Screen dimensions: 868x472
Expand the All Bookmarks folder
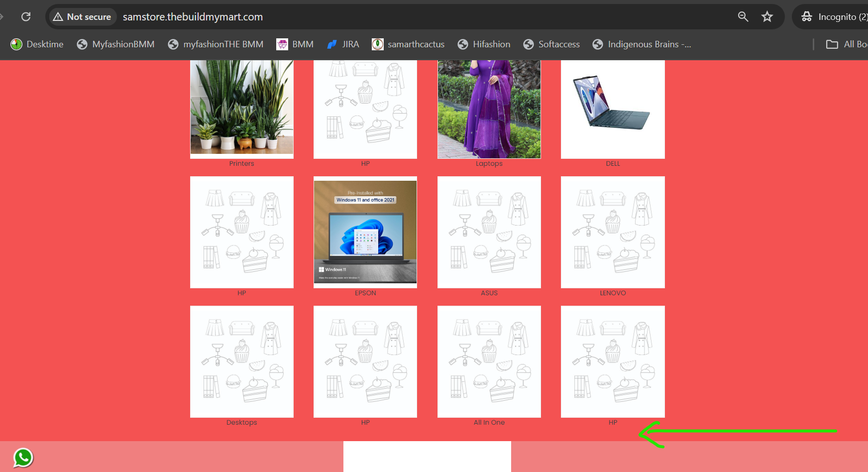click(x=847, y=44)
